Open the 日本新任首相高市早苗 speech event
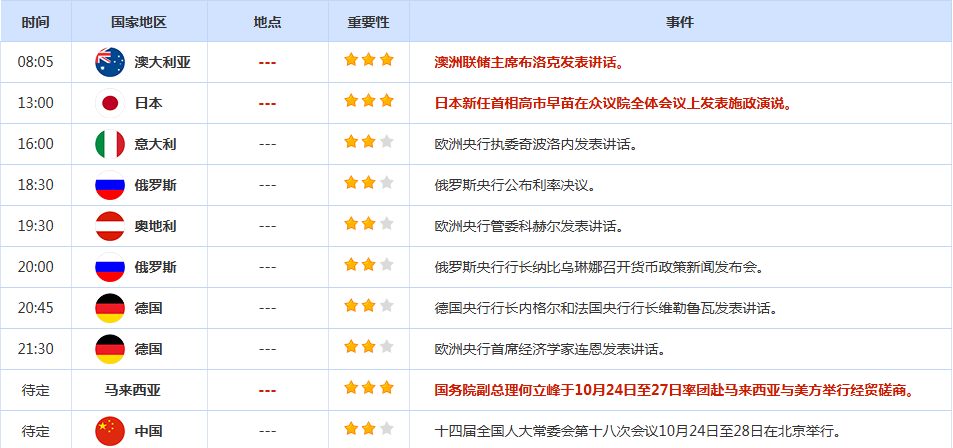This screenshot has height=448, width=953. click(612, 103)
